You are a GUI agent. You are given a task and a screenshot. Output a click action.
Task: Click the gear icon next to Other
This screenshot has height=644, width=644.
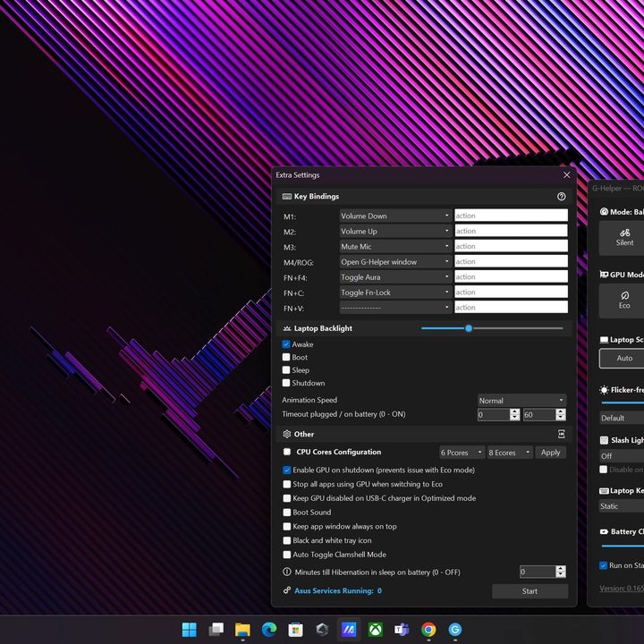287,434
